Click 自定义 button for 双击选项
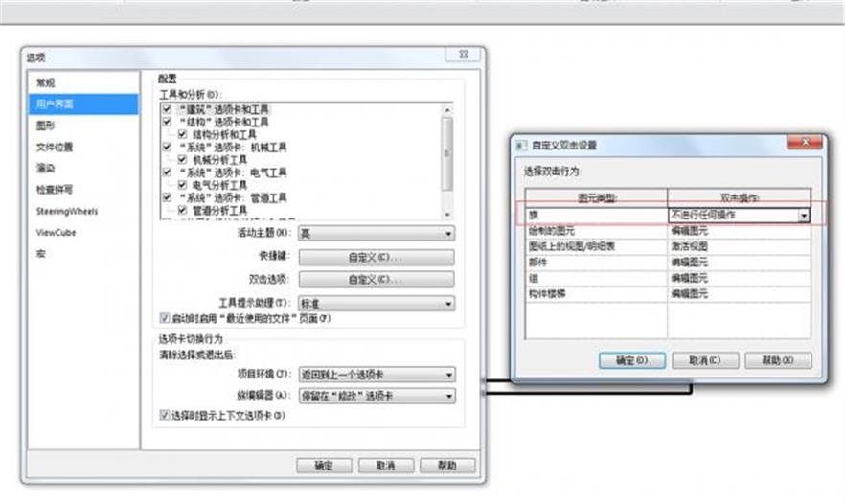The height and width of the screenshot is (504, 845). [376, 280]
